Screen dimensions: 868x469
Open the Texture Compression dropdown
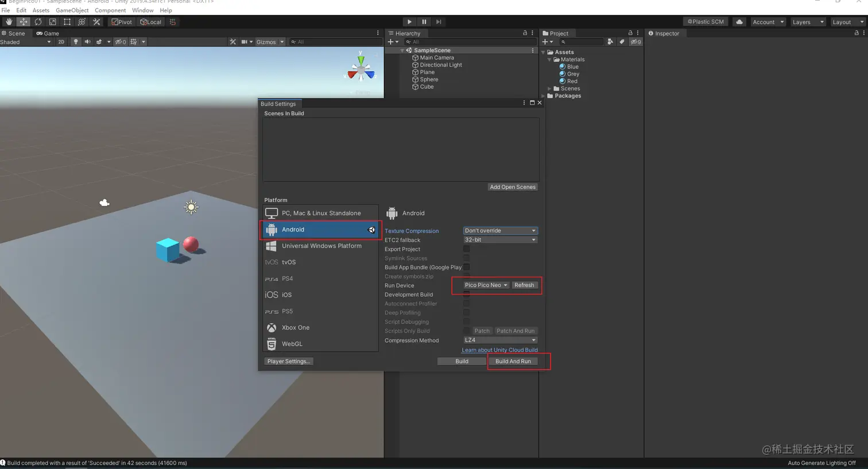[500, 231]
